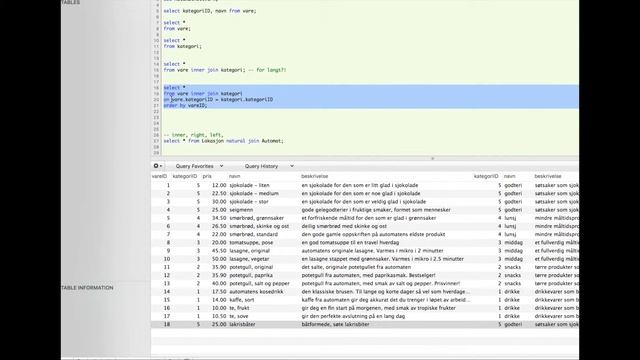
Task: Click 'snacks' in the potetgull, paprika row
Action: pos(513,275)
